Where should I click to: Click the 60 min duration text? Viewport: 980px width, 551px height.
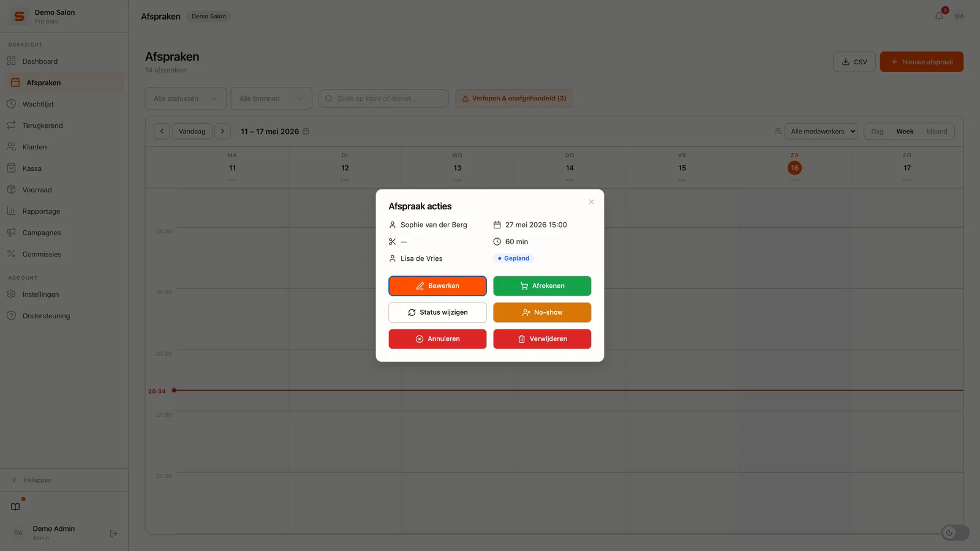click(x=516, y=242)
